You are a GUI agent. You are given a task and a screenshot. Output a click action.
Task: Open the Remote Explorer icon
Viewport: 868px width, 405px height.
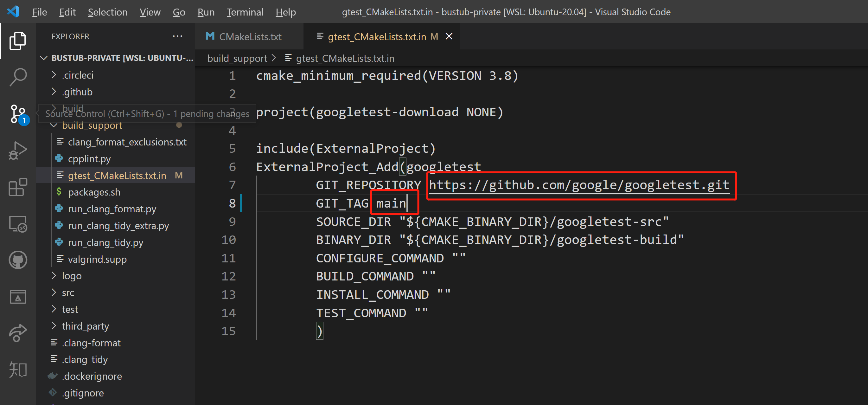17,224
